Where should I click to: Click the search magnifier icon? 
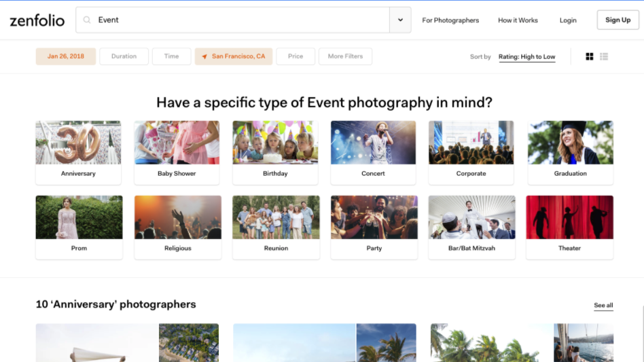point(87,20)
